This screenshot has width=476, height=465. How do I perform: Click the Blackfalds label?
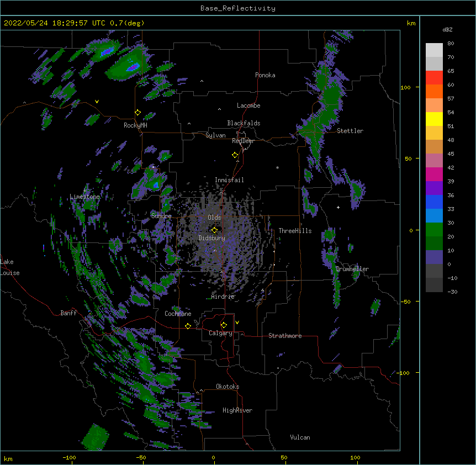(244, 123)
